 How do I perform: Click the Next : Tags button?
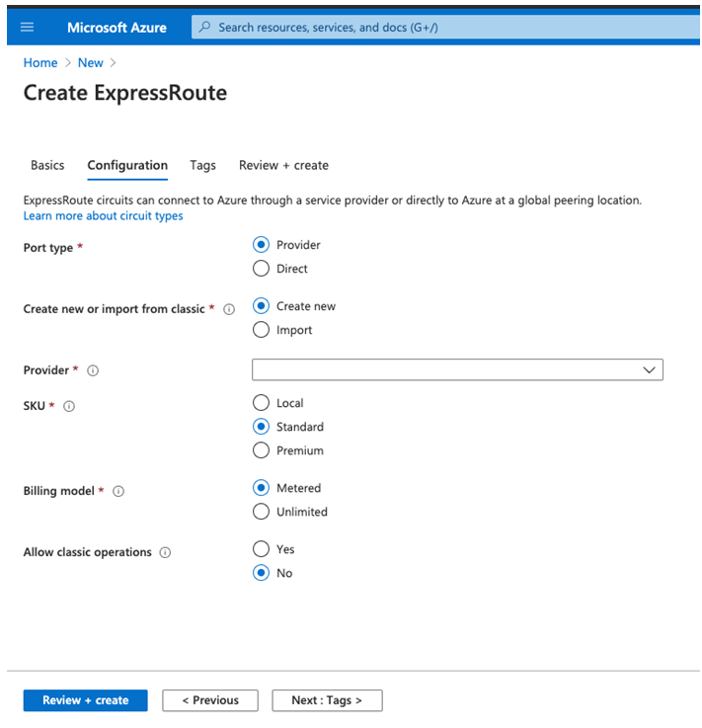(x=327, y=700)
